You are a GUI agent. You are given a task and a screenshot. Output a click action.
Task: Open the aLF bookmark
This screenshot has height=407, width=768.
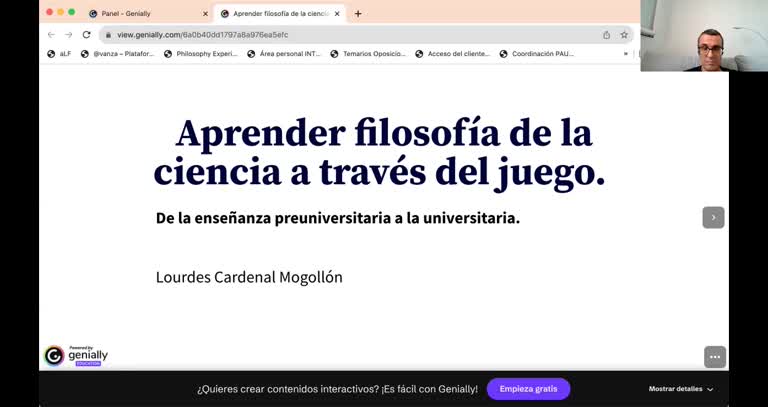click(59, 54)
